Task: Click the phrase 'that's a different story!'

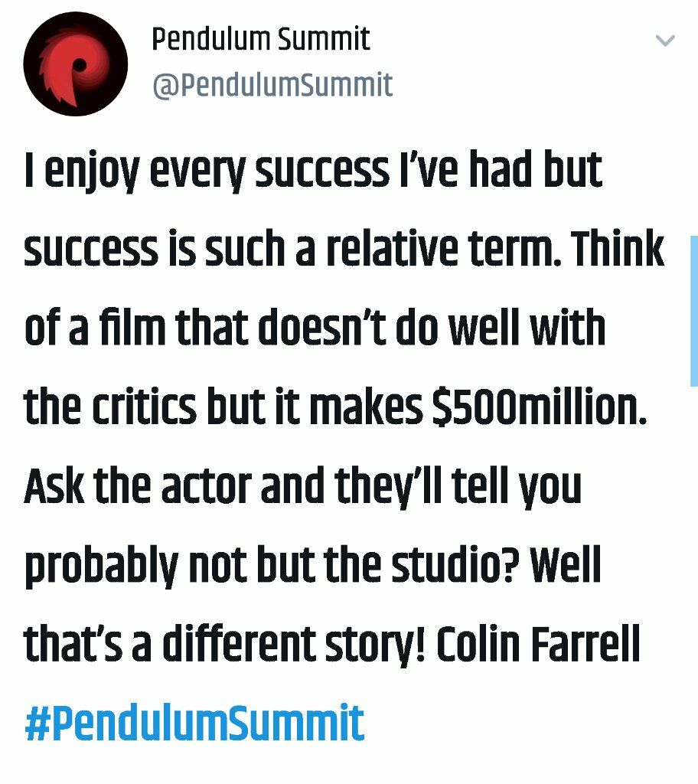Action: click(224, 645)
